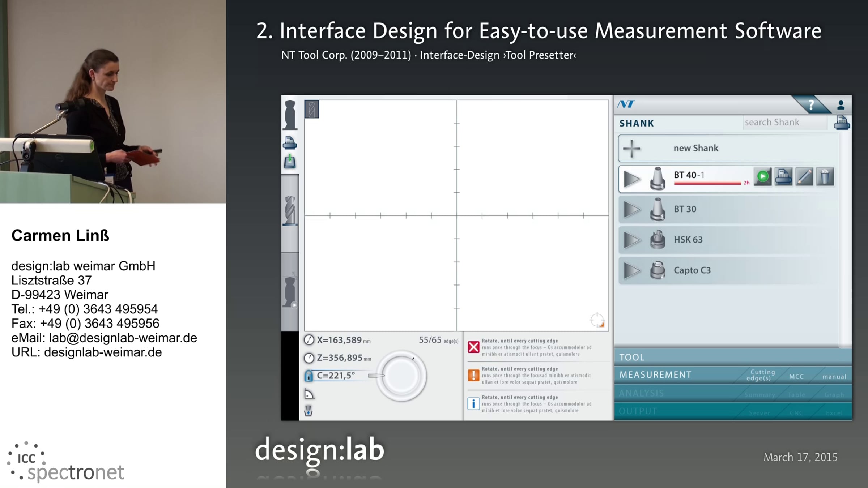Open the Summary analysis tab
The width and height of the screenshot is (868, 488).
[759, 395]
